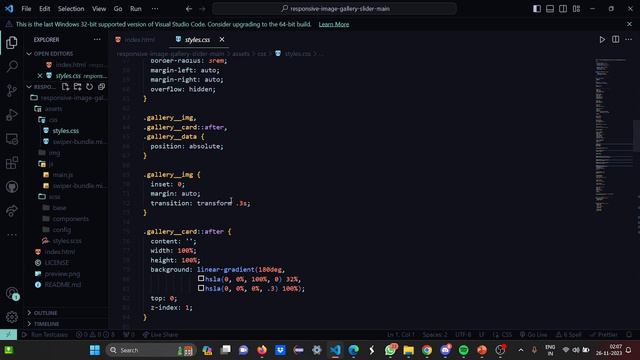640x360 pixels.
Task: Open the Explorer view in activity bar
Action: pyautogui.click(x=12, y=42)
